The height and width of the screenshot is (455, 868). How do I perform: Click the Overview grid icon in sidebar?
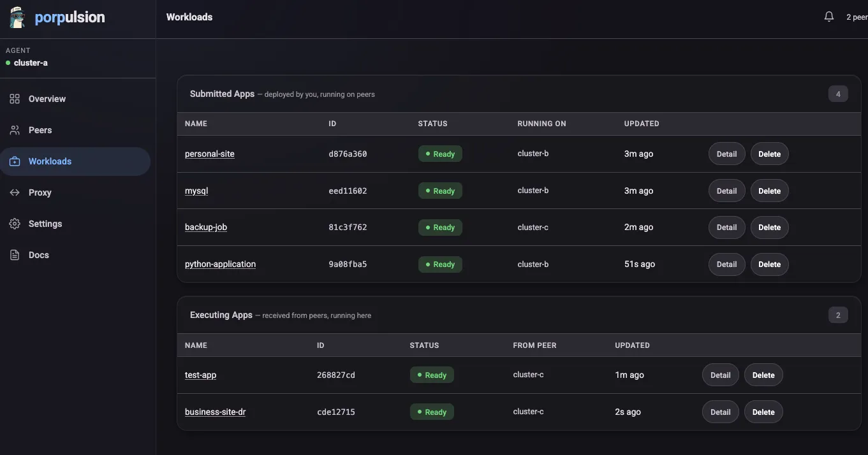[15, 99]
